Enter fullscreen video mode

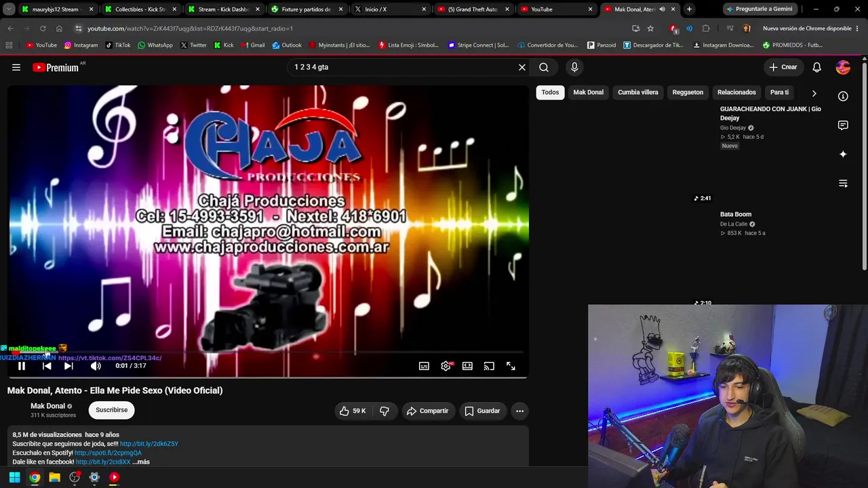[511, 366]
